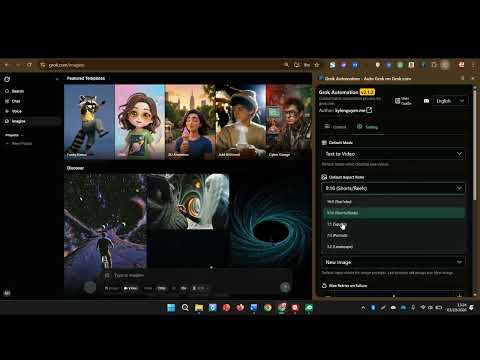This screenshot has height=360, width=480.
Task: Click the purple extension icon in the toolbar
Action: tap(344, 65)
